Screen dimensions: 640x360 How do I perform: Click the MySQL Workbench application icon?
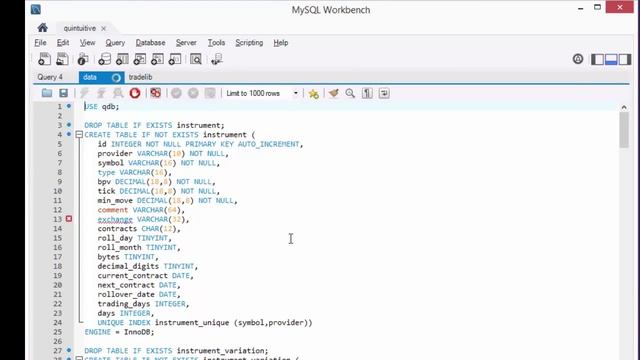click(36, 9)
